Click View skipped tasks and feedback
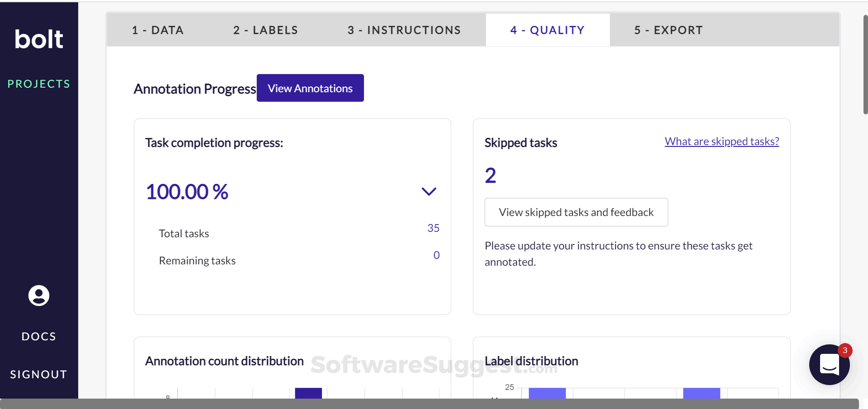868x409 pixels. (x=576, y=212)
